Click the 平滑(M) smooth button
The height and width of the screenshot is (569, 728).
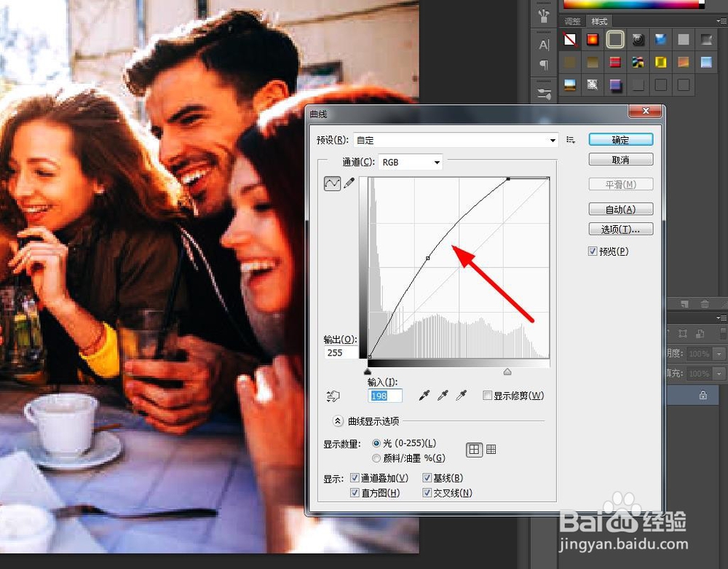tap(621, 184)
